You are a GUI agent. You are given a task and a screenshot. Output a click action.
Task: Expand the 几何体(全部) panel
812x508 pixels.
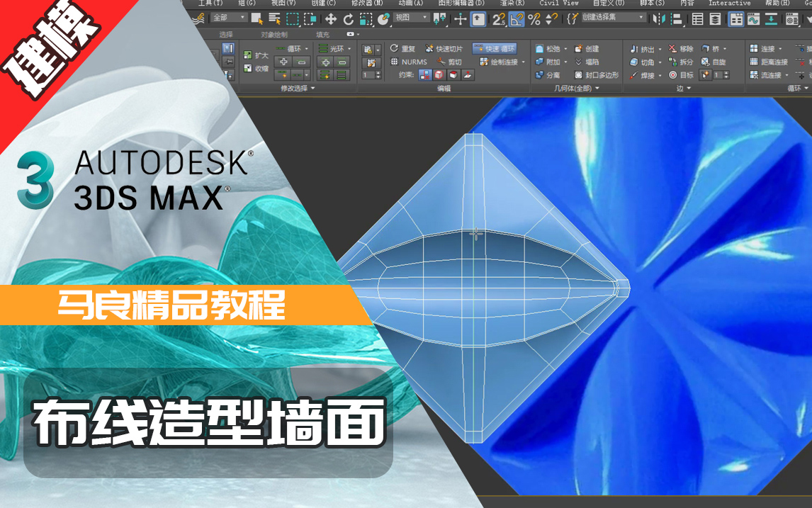coord(576,89)
